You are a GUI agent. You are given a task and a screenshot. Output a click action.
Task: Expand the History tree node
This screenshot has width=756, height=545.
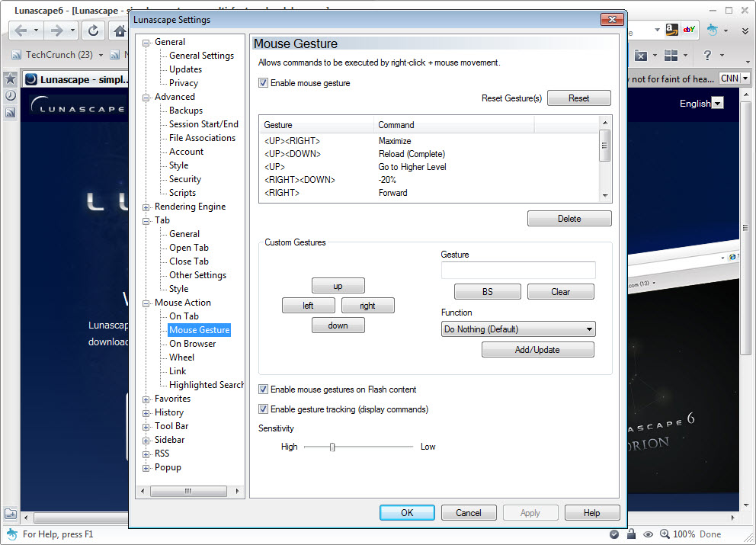pos(146,413)
